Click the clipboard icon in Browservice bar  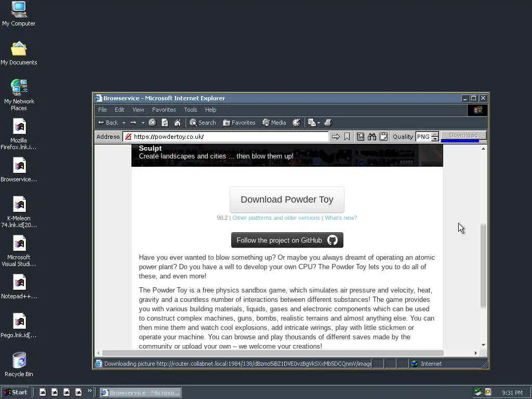(x=383, y=137)
